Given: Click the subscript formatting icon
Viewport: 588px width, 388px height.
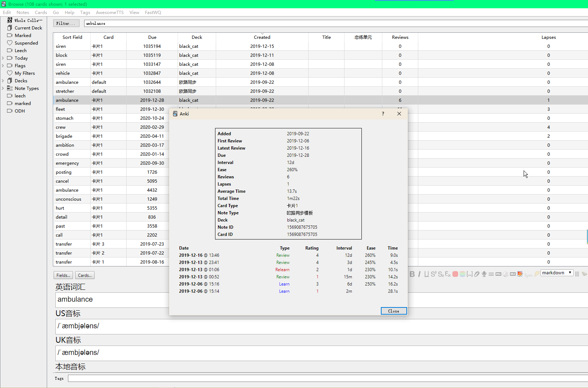Looking at the screenshot, I should click(x=441, y=274).
